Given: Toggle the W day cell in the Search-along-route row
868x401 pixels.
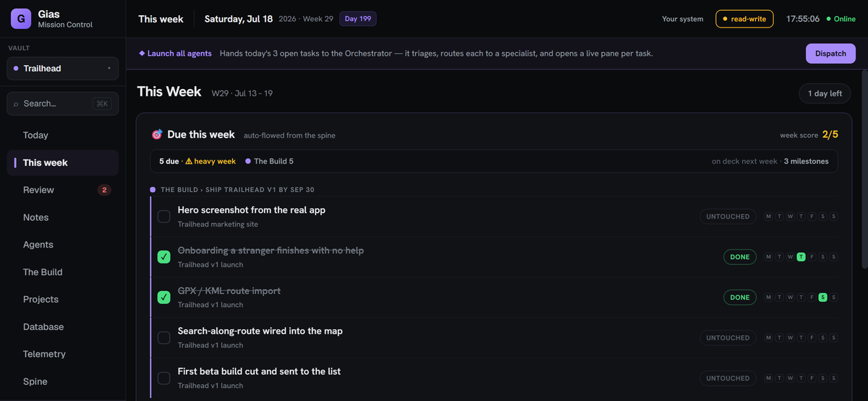Looking at the screenshot, I should coord(790,338).
